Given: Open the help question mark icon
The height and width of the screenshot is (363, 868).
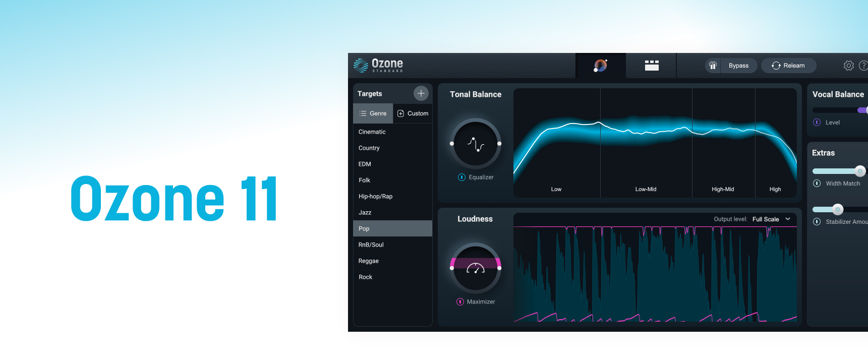Looking at the screenshot, I should coord(863,66).
